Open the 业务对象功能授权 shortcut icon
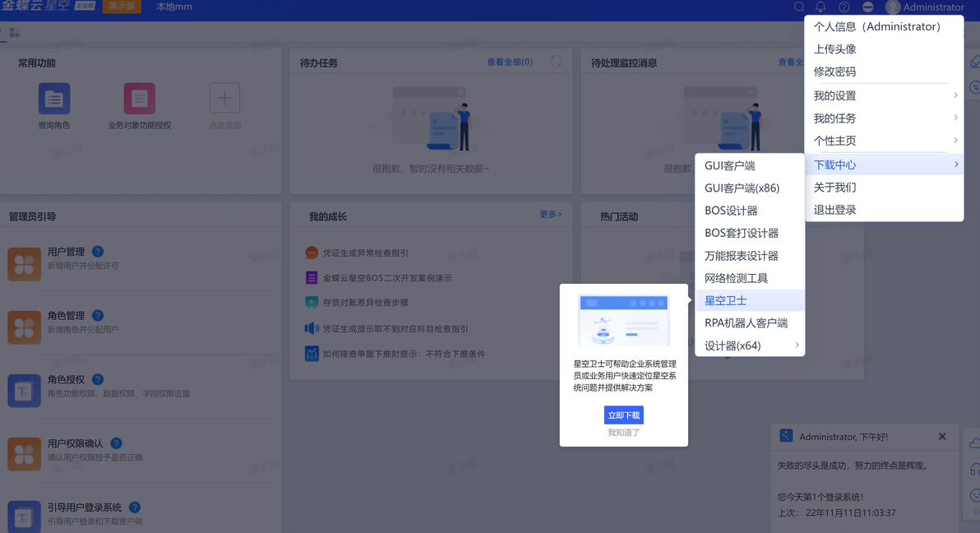The height and width of the screenshot is (533, 980). [x=140, y=98]
